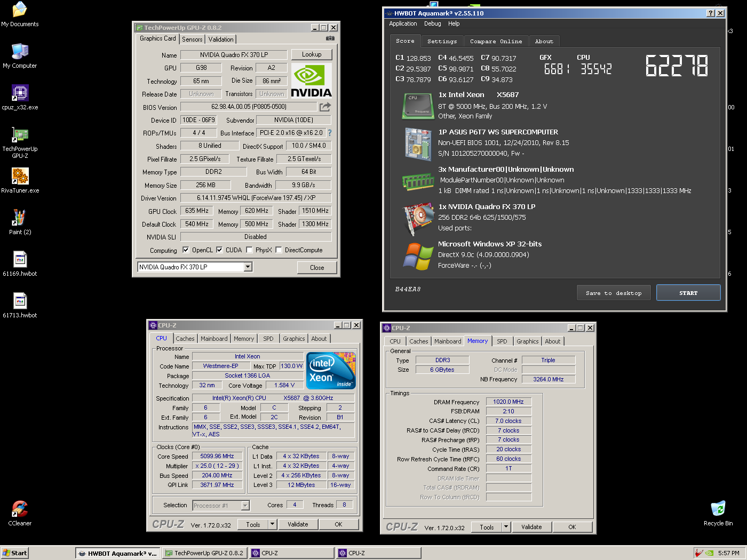747x560 pixels.
Task: Click the Windows Start button
Action: click(x=14, y=553)
